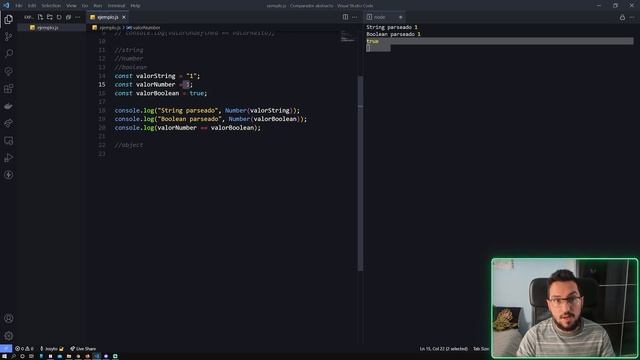The height and width of the screenshot is (360, 640).
Task: Click New File icon in Explorer header
Action: tap(40, 17)
